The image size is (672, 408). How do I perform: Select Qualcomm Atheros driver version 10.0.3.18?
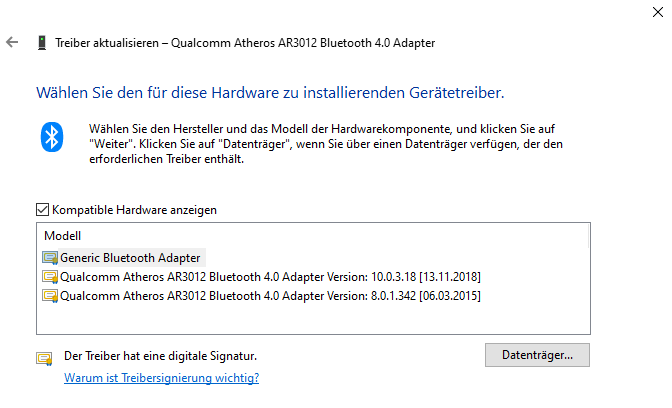click(x=261, y=277)
